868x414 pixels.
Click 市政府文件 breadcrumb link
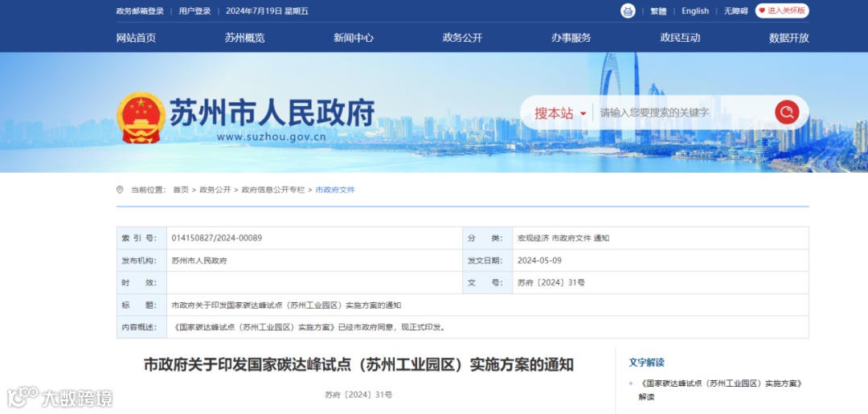tap(335, 190)
